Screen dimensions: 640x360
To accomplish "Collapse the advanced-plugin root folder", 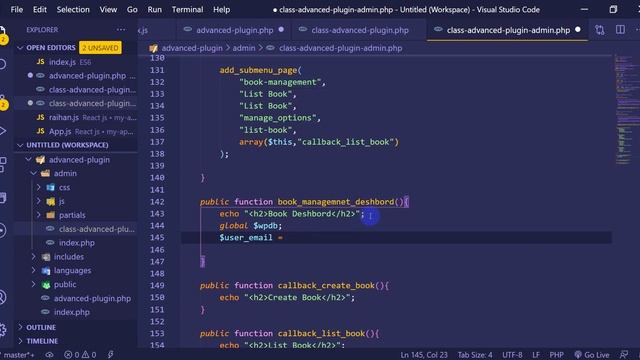I will (29, 160).
